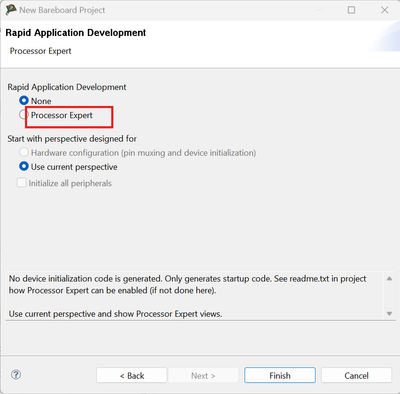Click 'Start with perspective designed for' label
This screenshot has height=394, width=400.
(72, 139)
